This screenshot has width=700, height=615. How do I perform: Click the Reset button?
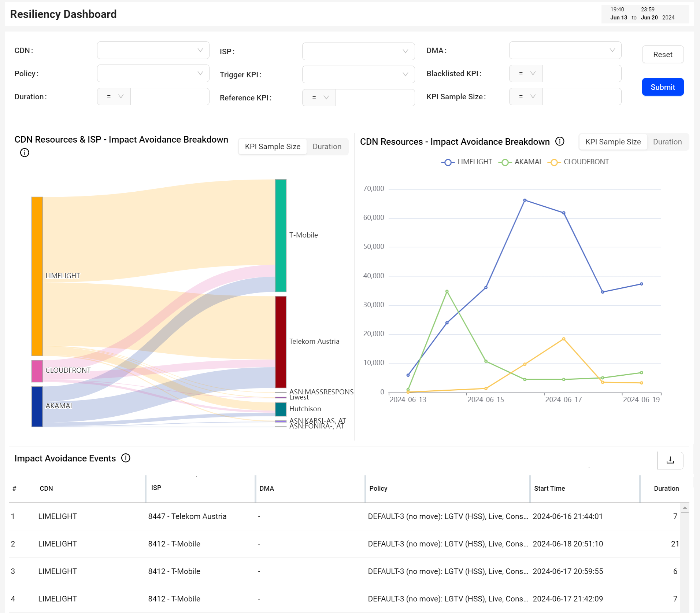point(662,55)
